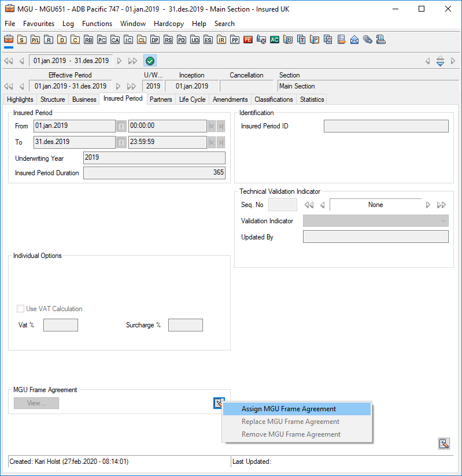The width and height of the screenshot is (462, 476).
Task: Click the R toolbar icon
Action: [x=49, y=40]
